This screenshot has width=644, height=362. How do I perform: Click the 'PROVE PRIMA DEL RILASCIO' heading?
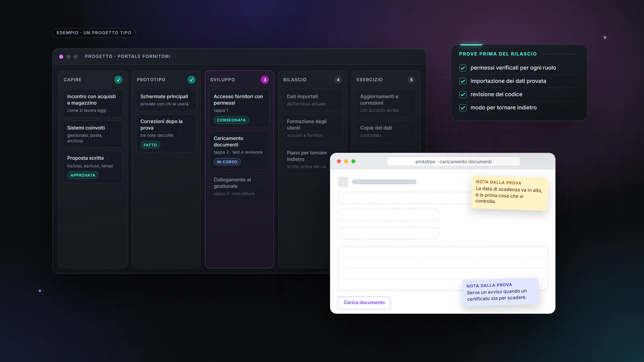(498, 54)
